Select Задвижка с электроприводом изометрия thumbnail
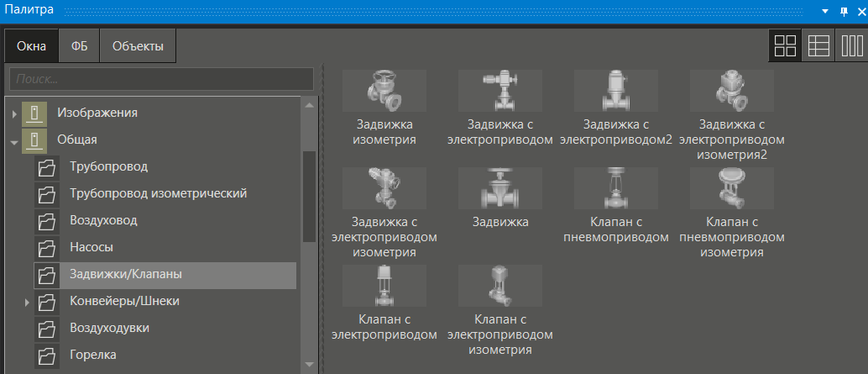 pos(384,188)
